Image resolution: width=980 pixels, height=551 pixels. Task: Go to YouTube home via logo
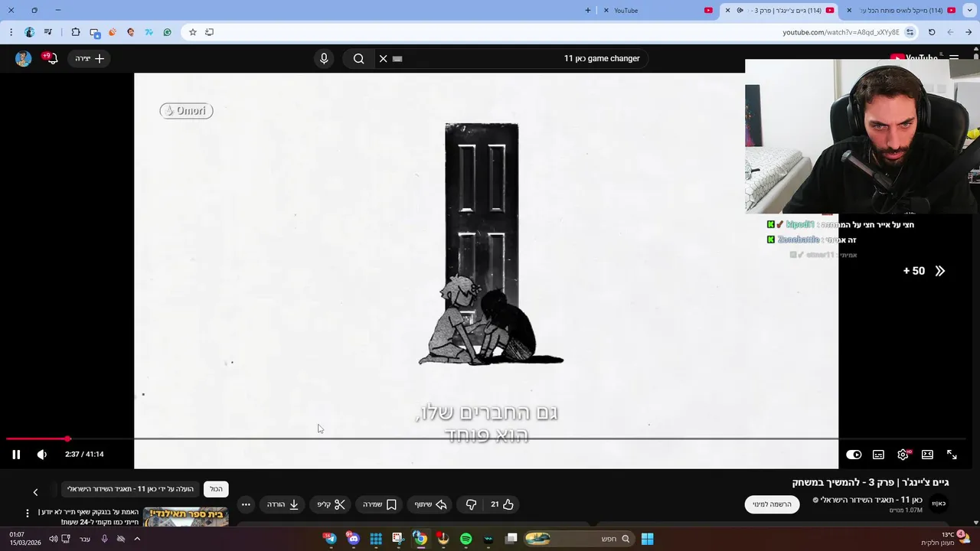click(x=913, y=57)
